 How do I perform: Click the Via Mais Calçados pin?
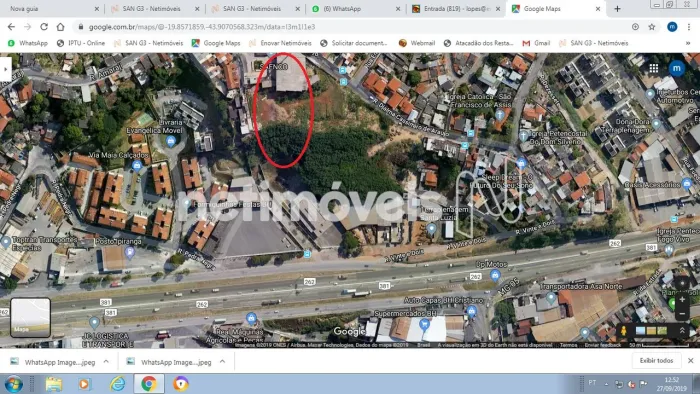pyautogui.click(x=137, y=166)
